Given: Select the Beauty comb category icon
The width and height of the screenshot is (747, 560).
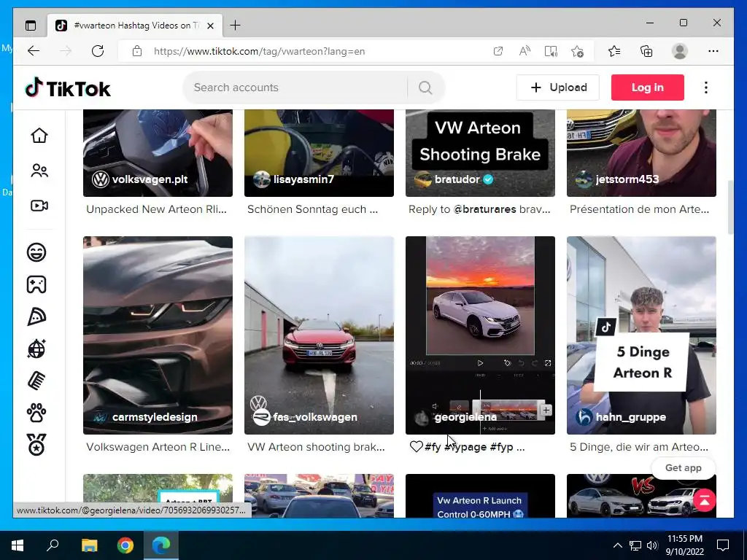Looking at the screenshot, I should click(x=36, y=381).
